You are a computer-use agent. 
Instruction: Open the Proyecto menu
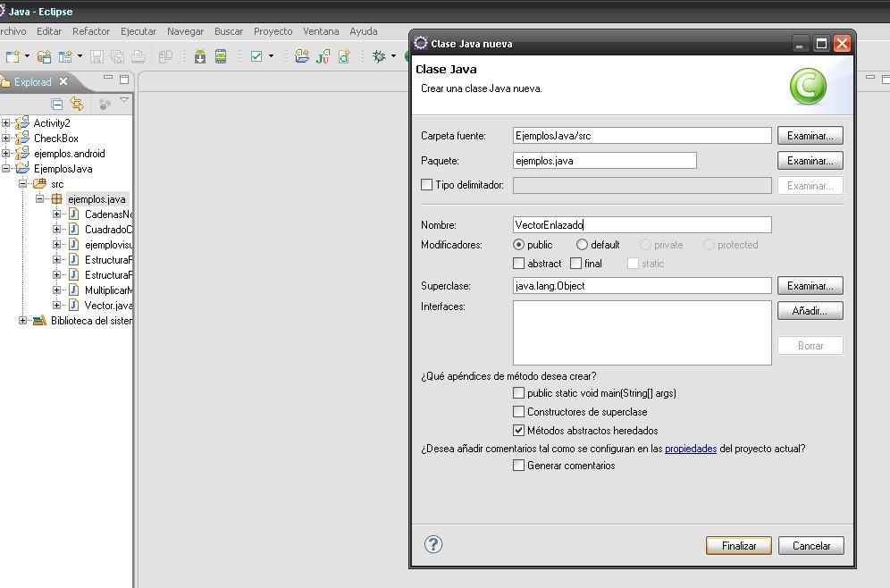tap(273, 31)
